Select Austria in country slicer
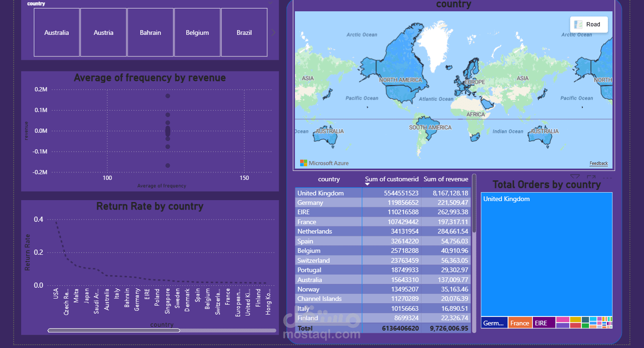Viewport: 644px width, 348px height. tap(103, 32)
